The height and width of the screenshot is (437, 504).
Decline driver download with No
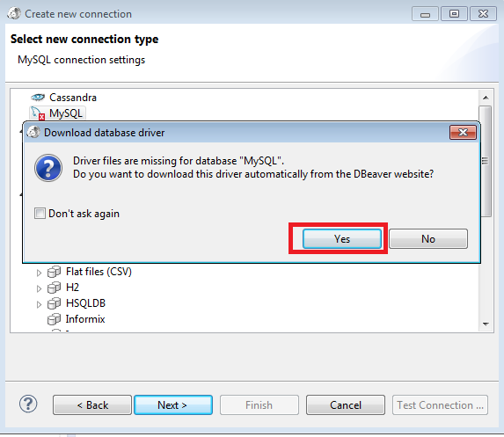coord(428,239)
